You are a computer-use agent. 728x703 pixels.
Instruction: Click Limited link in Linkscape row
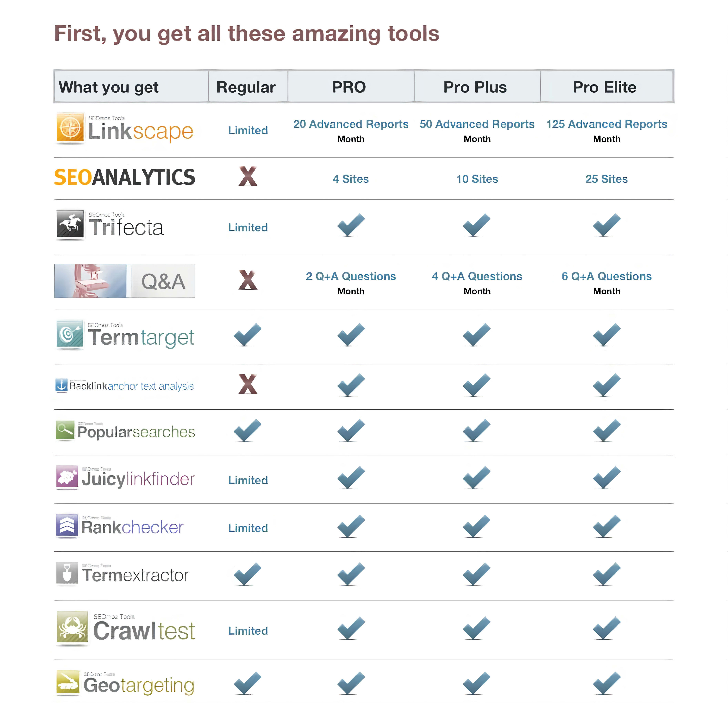[248, 130]
